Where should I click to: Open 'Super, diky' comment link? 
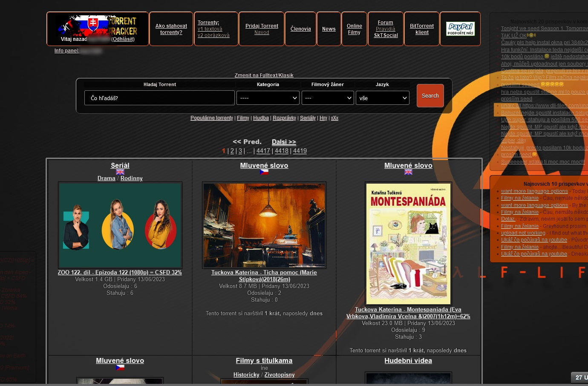[x=513, y=141]
